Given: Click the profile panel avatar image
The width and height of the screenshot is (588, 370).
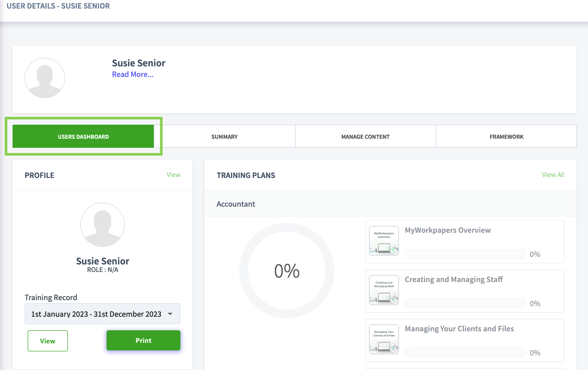Looking at the screenshot, I should pos(103,225).
